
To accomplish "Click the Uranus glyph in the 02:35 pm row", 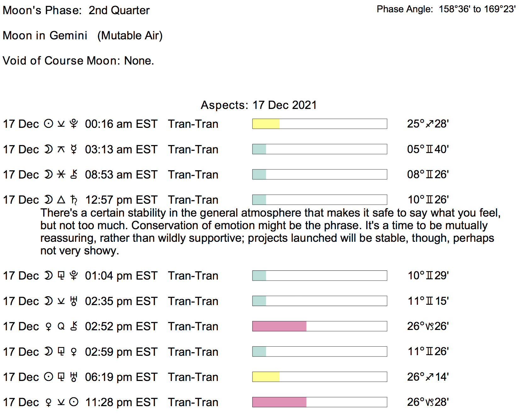I will [74, 301].
